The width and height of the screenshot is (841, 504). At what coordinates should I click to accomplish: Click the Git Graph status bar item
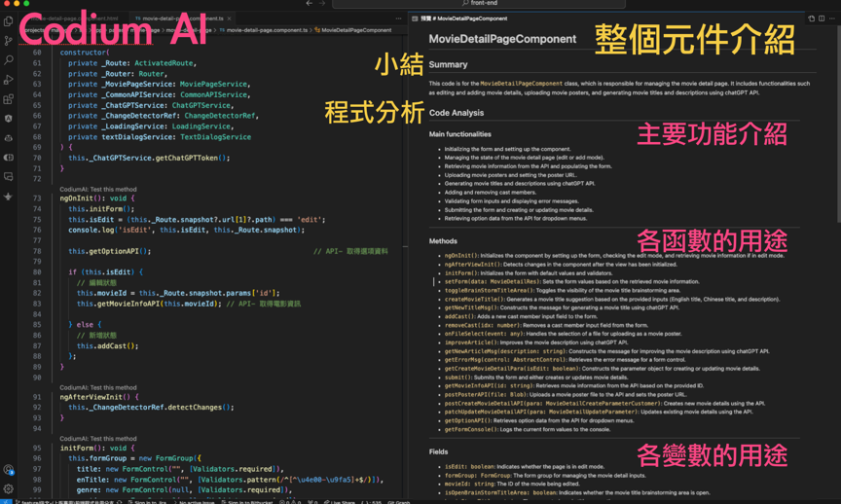[x=398, y=502]
